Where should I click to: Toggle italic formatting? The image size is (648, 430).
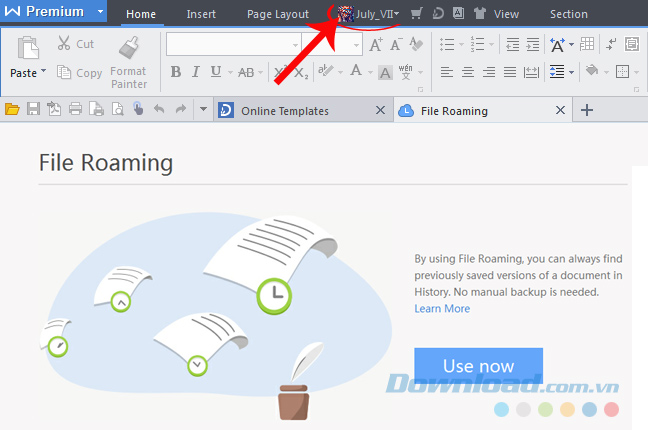tap(197, 72)
